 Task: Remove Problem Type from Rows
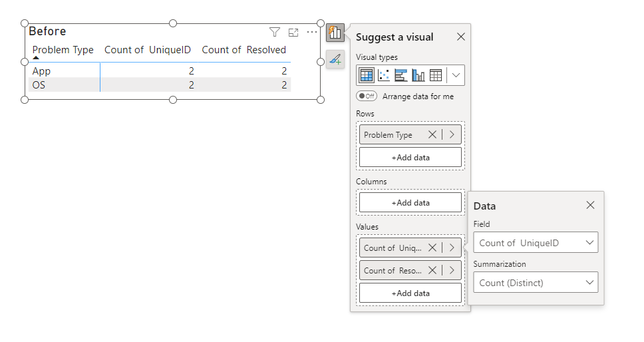click(x=432, y=134)
